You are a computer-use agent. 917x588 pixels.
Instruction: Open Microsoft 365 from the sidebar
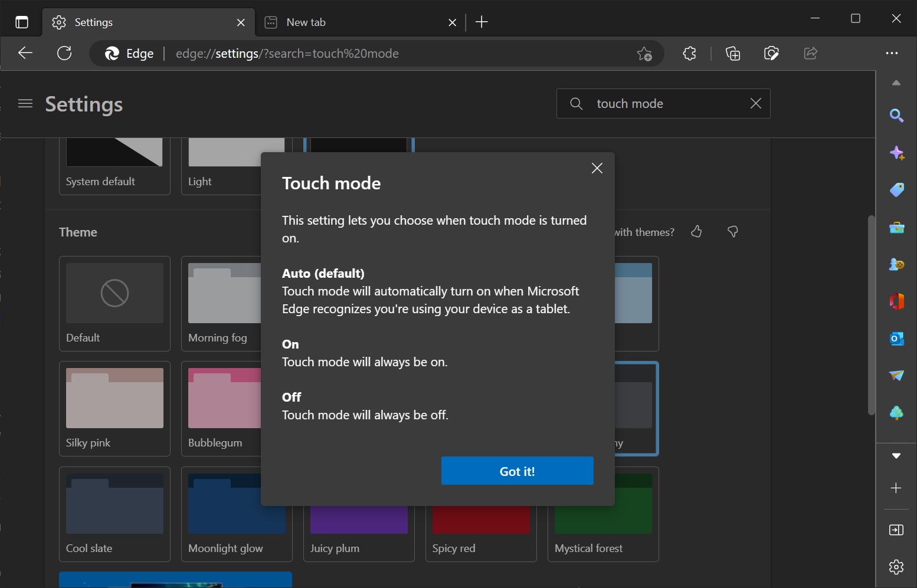point(896,301)
